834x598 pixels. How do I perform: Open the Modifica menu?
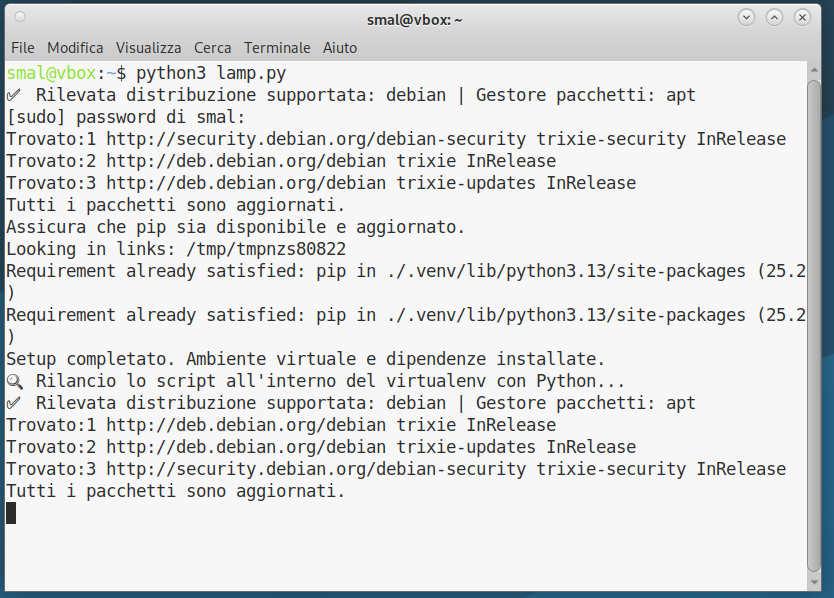point(75,47)
